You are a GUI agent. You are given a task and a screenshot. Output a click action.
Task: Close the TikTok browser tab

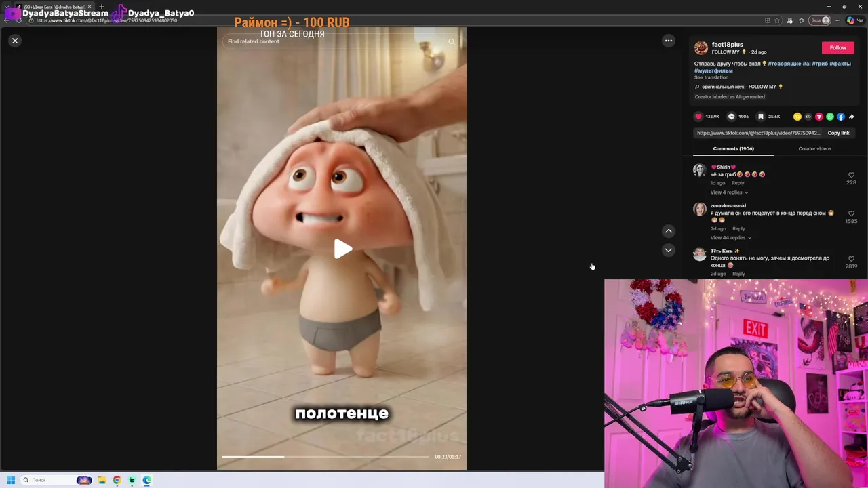point(90,7)
